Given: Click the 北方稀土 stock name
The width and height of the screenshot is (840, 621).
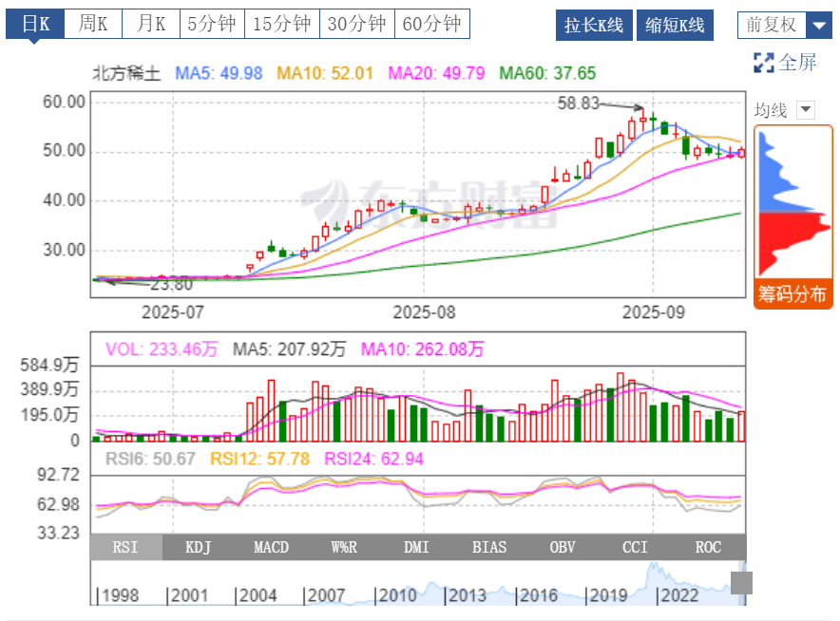Looking at the screenshot, I should point(126,73).
